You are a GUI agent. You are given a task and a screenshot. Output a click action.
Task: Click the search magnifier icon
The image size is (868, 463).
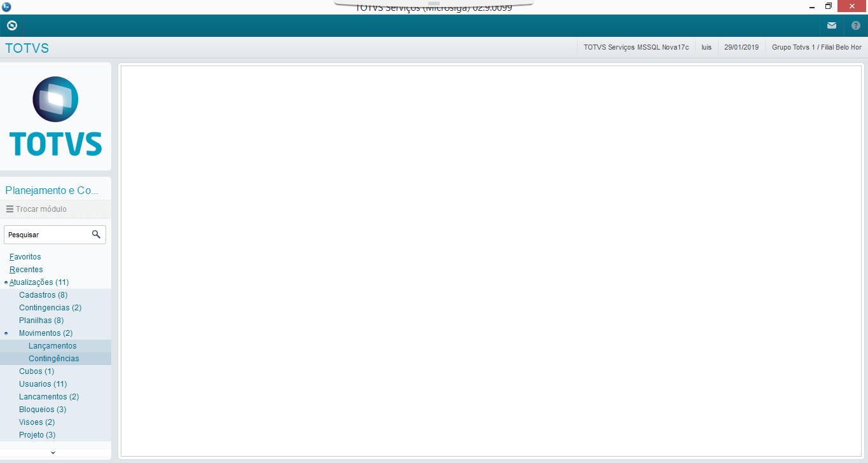[x=96, y=235]
